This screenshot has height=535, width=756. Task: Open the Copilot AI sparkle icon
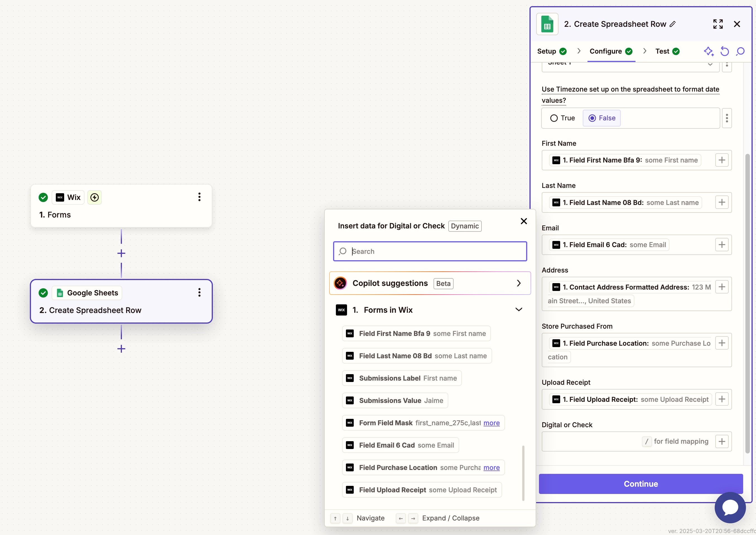pyautogui.click(x=708, y=51)
